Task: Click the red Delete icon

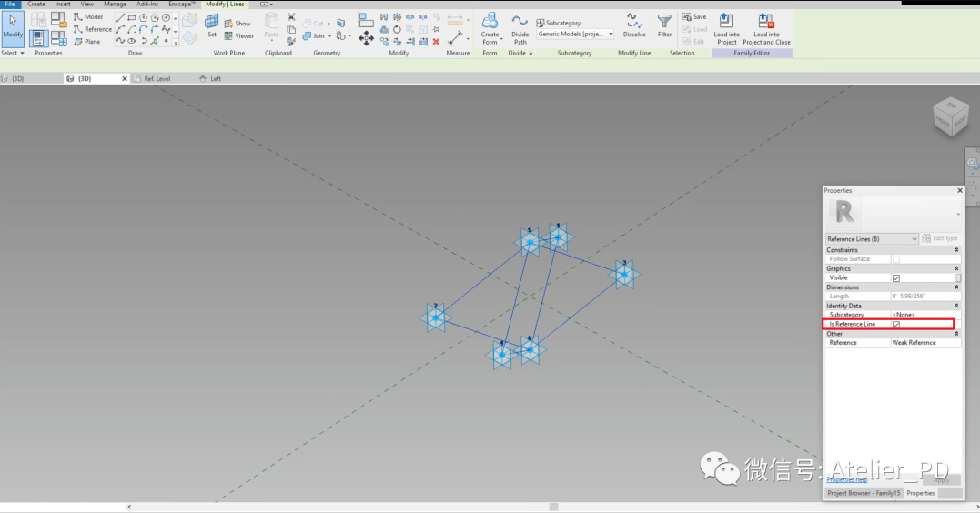Action: pos(436,42)
